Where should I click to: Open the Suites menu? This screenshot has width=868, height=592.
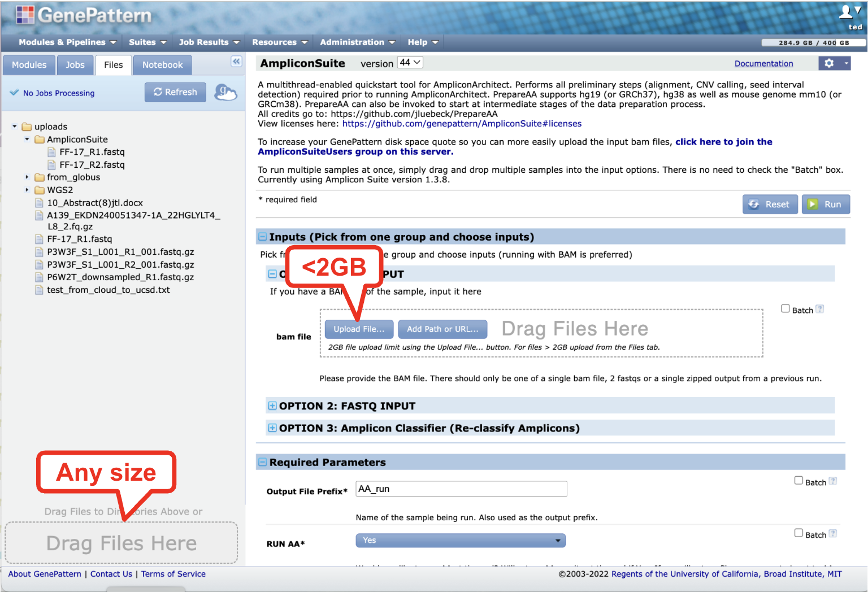pyautogui.click(x=147, y=42)
